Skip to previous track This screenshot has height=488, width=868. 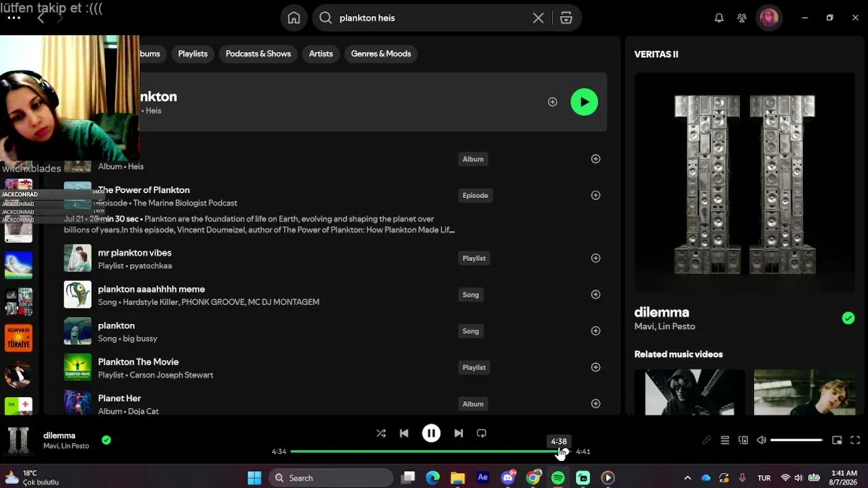404,433
